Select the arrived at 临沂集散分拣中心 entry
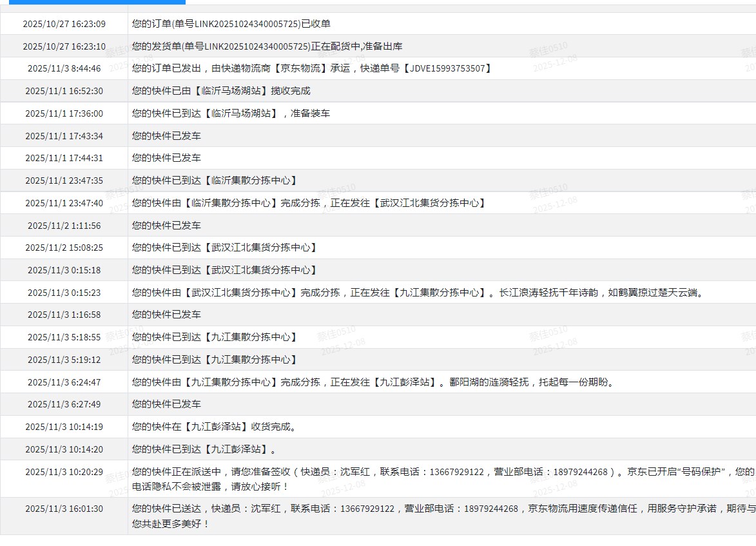Screen dimensions: 756x546 click(x=215, y=180)
